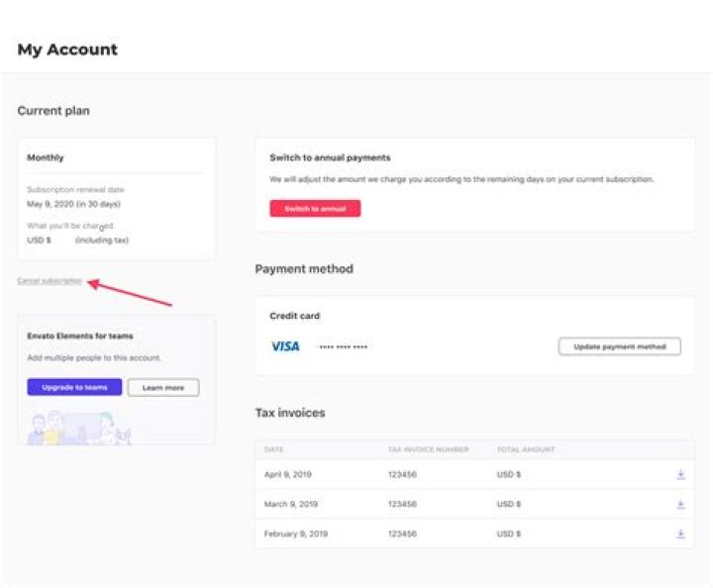
Task: Click the Monthly plan heading
Action: point(46,157)
